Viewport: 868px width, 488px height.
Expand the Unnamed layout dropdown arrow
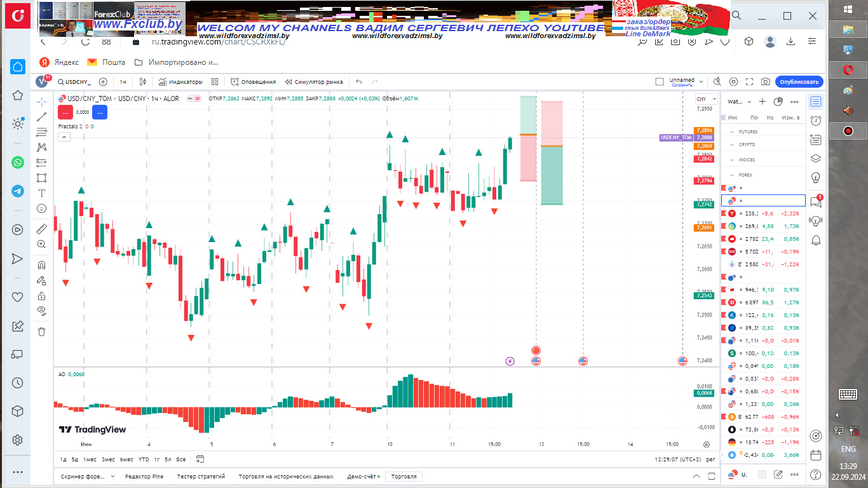pyautogui.click(x=702, y=82)
